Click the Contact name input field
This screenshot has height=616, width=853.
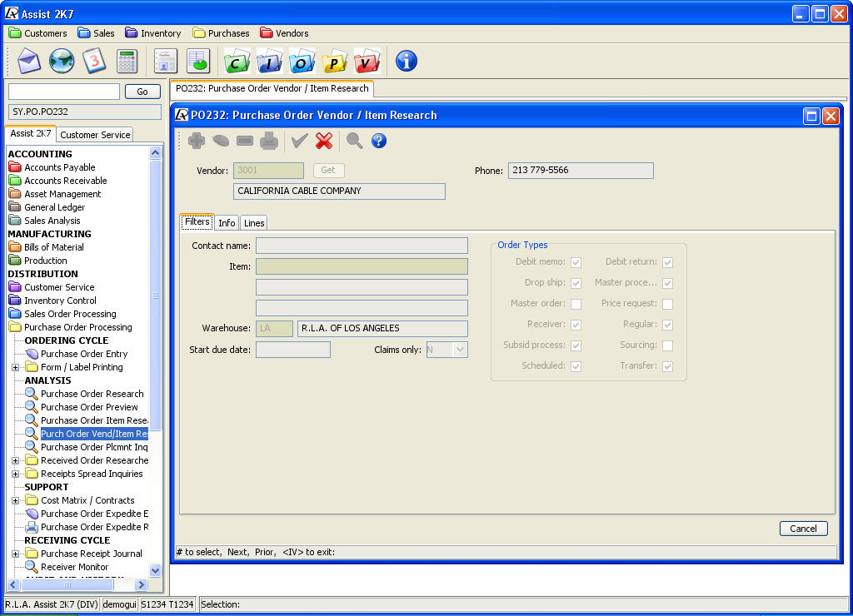[x=362, y=246]
